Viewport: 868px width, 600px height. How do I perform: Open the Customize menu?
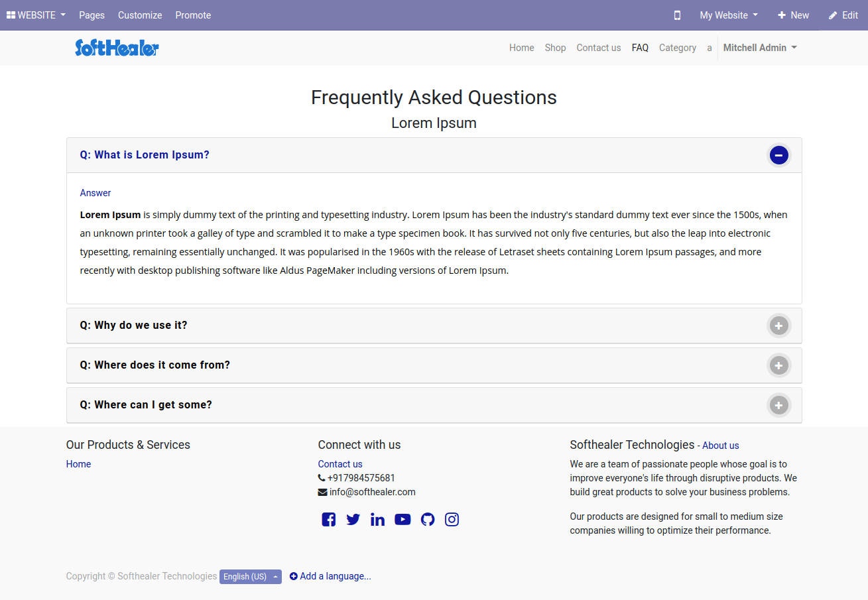tap(140, 15)
